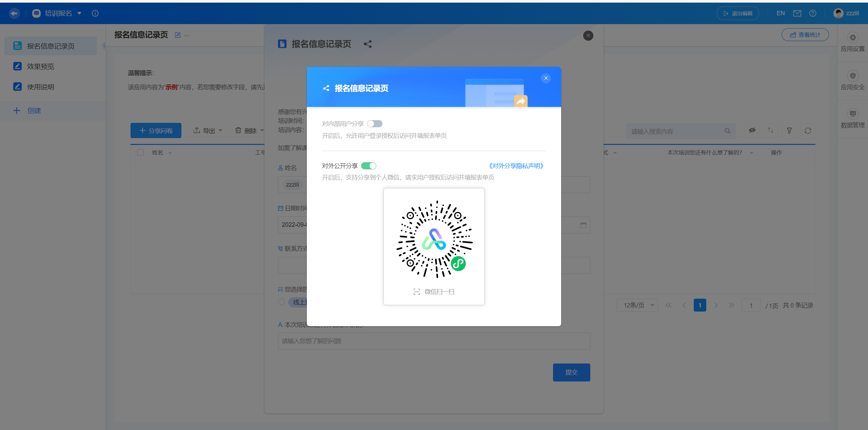The width and height of the screenshot is (868, 430).
Task: Expand the 培训报名 app dropdown
Action: pos(79,13)
